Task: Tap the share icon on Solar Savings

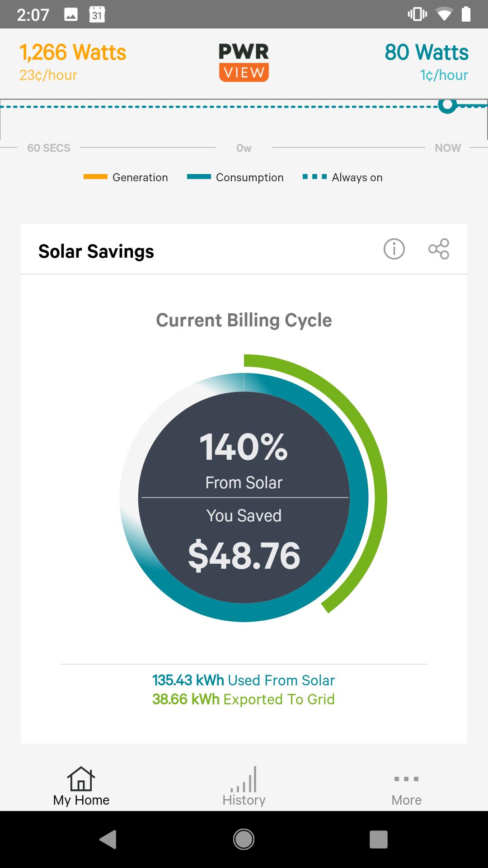Action: [x=439, y=249]
